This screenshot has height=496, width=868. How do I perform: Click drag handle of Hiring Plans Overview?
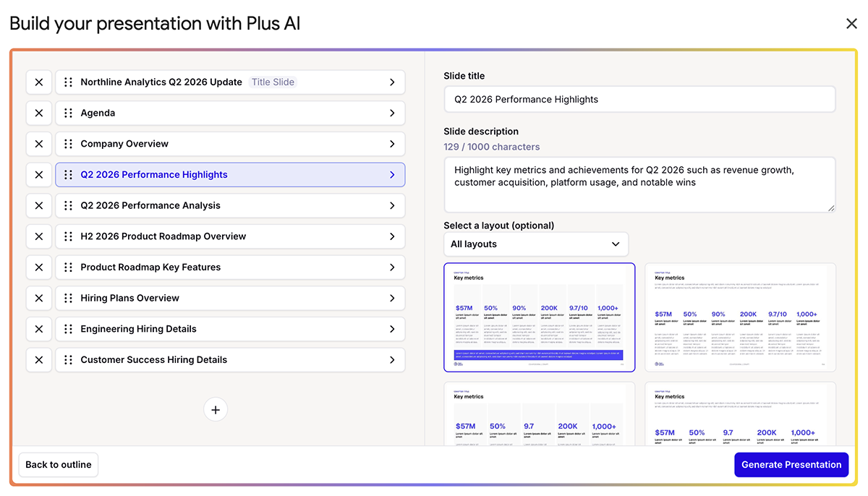68,299
